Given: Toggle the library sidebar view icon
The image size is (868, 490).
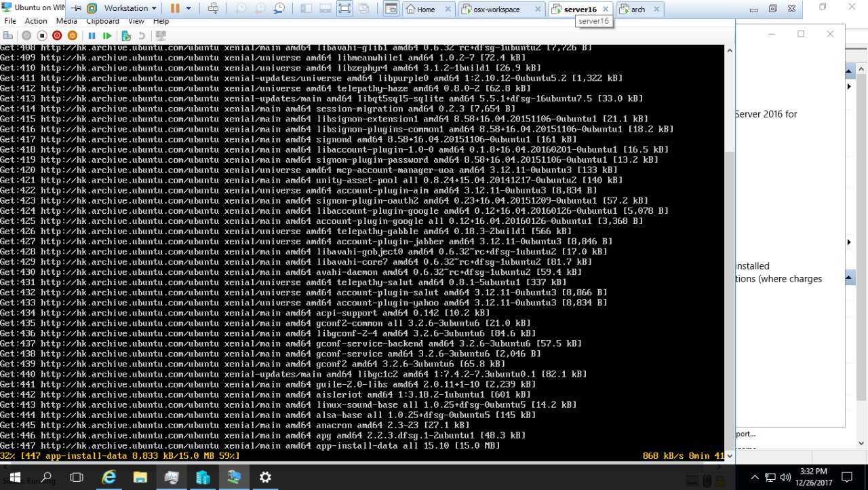Looking at the screenshot, I should (306, 9).
